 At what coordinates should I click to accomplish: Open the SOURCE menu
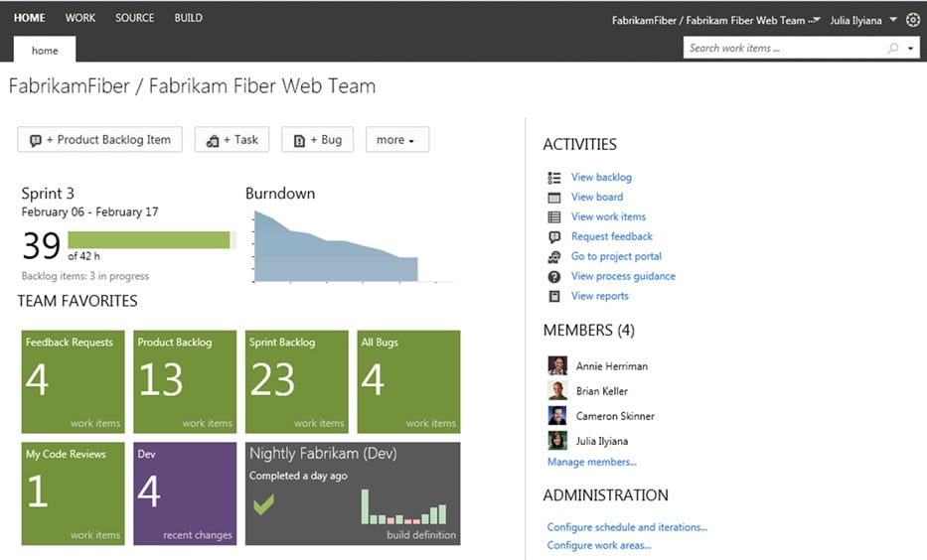click(135, 18)
